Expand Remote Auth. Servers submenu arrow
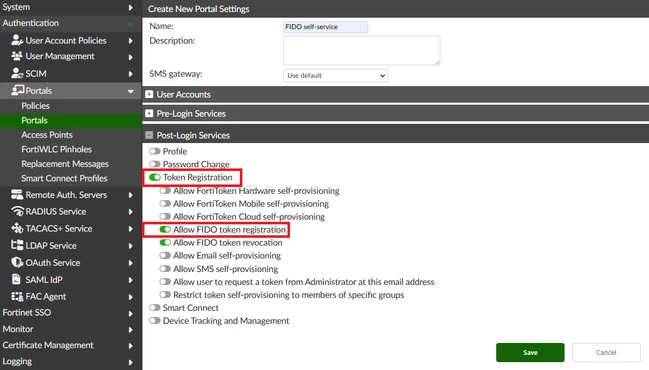The width and height of the screenshot is (649, 370). [x=130, y=195]
